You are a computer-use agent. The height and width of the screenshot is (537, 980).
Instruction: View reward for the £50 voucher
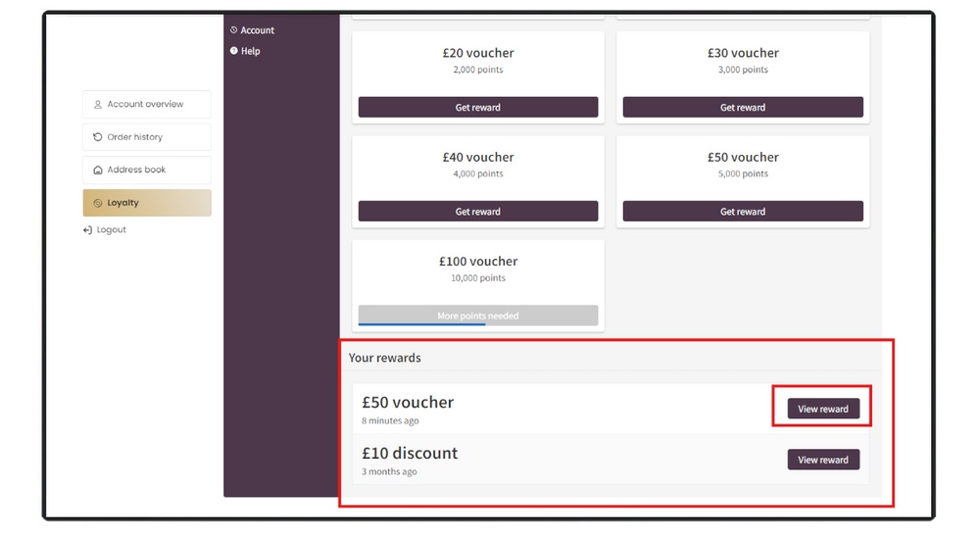pyautogui.click(x=823, y=409)
